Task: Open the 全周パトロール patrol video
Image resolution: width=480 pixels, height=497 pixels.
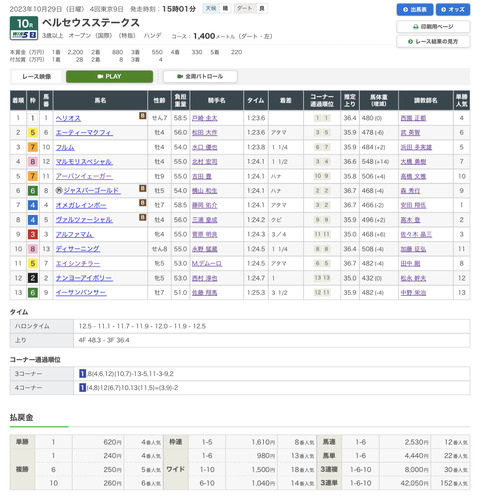Action: pos(200,76)
